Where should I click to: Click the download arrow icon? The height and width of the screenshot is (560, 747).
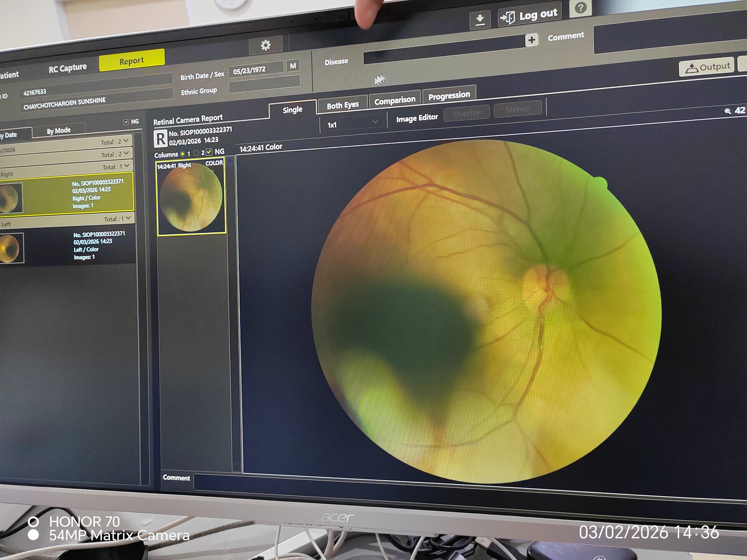[x=480, y=19]
